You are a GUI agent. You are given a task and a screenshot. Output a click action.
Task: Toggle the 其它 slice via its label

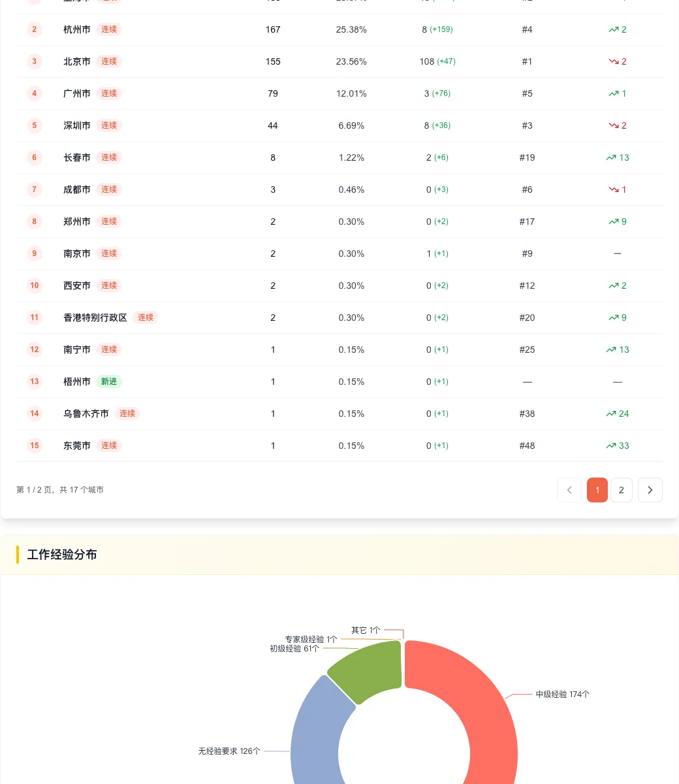click(366, 630)
